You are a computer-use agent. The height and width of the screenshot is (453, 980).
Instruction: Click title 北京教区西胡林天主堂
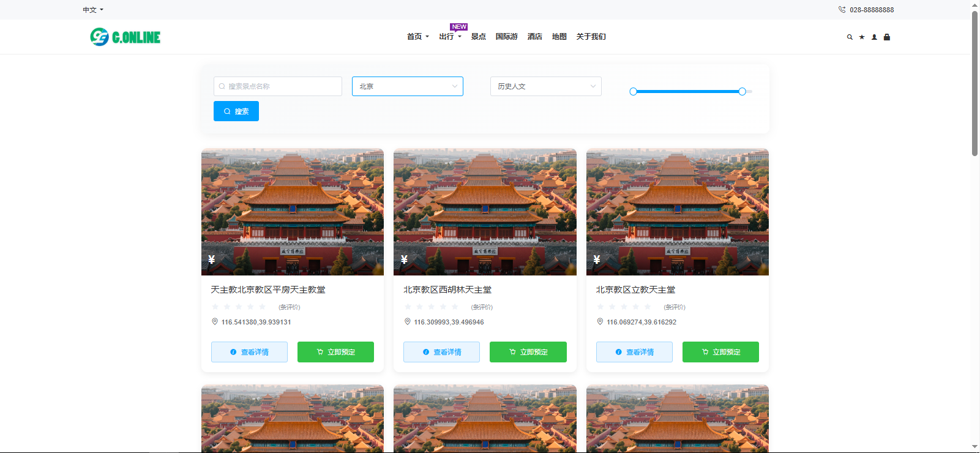447,290
